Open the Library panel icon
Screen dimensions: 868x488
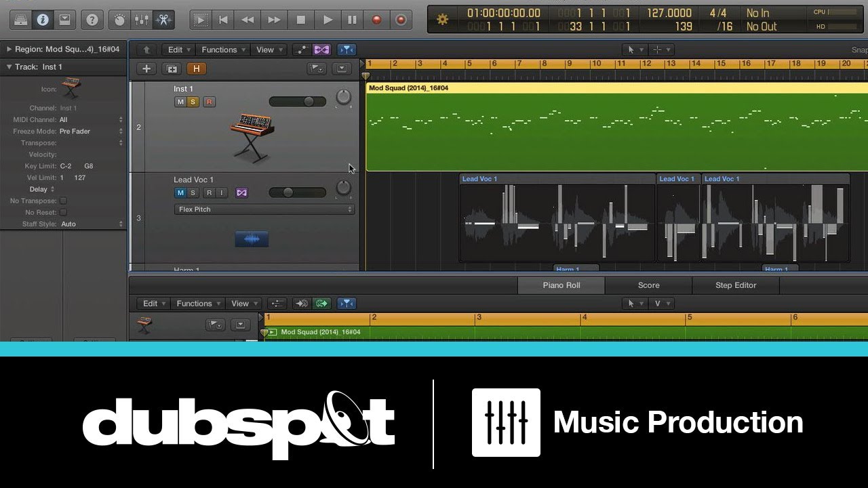[21, 20]
